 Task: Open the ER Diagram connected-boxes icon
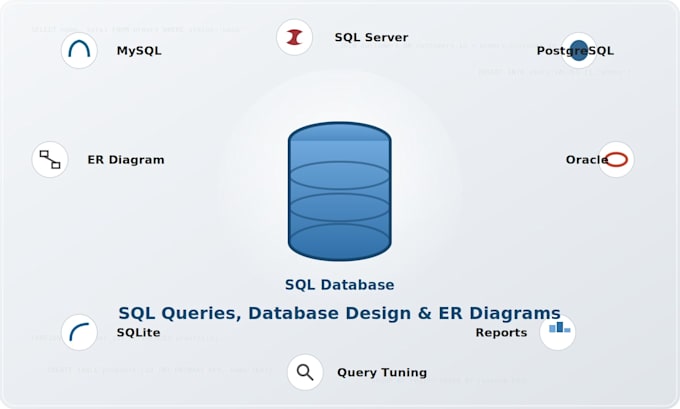click(50, 160)
